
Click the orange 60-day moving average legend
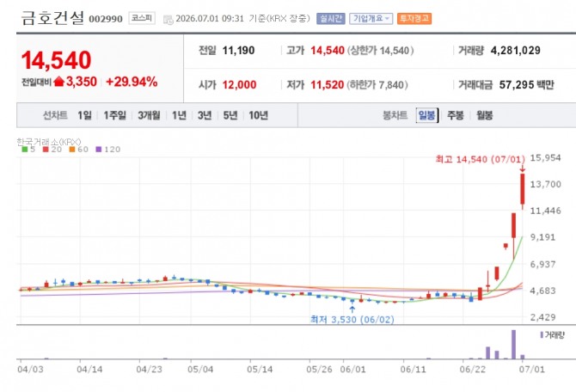click(78, 150)
